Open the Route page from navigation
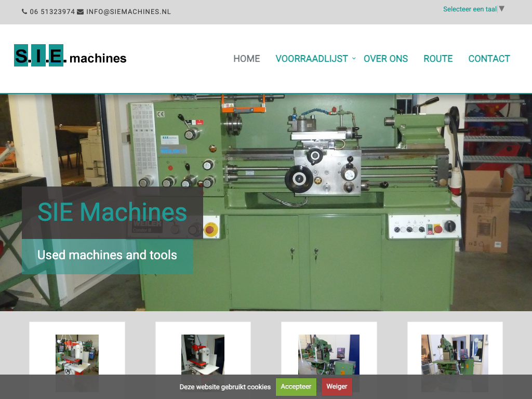This screenshot has width=532, height=399. [438, 59]
